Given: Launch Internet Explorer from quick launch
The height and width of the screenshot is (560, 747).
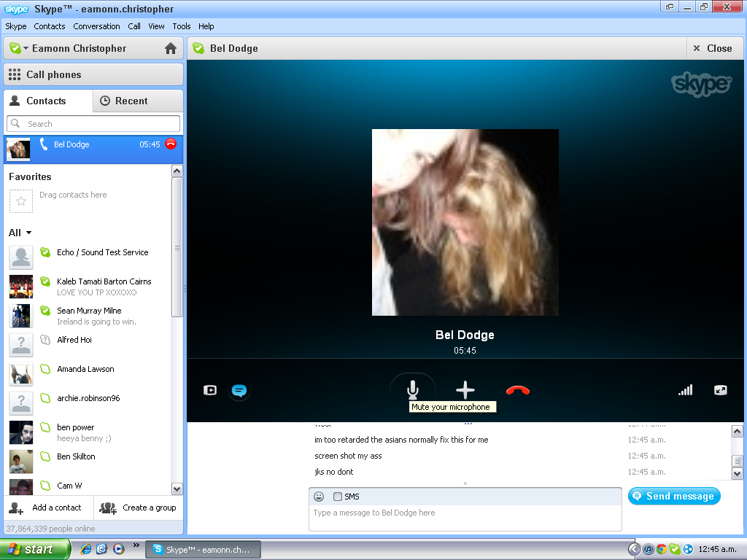Looking at the screenshot, I should (x=86, y=549).
